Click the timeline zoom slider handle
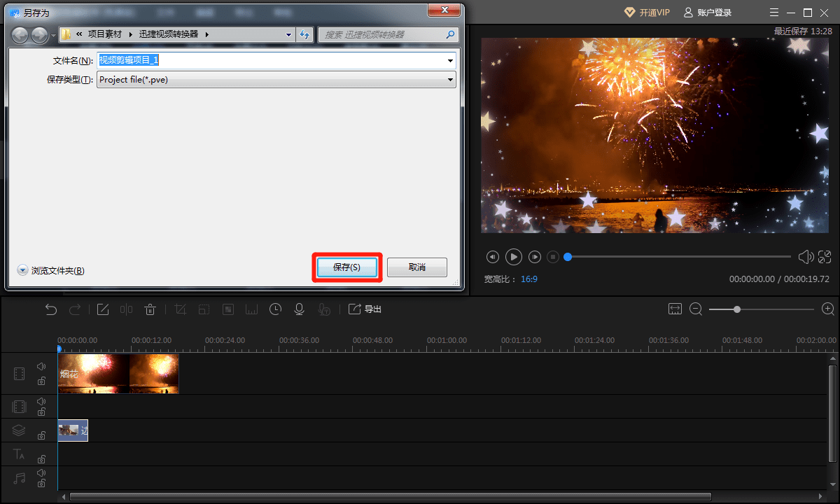 (737, 309)
